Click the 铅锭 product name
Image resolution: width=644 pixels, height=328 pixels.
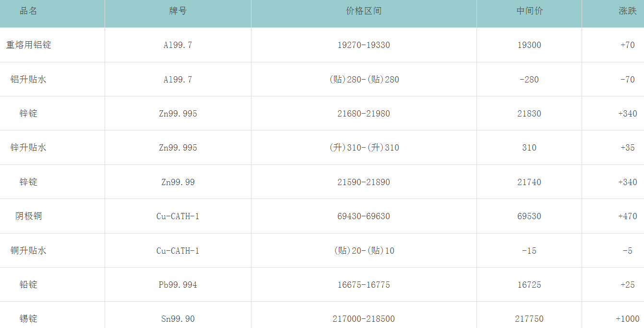coord(28,285)
